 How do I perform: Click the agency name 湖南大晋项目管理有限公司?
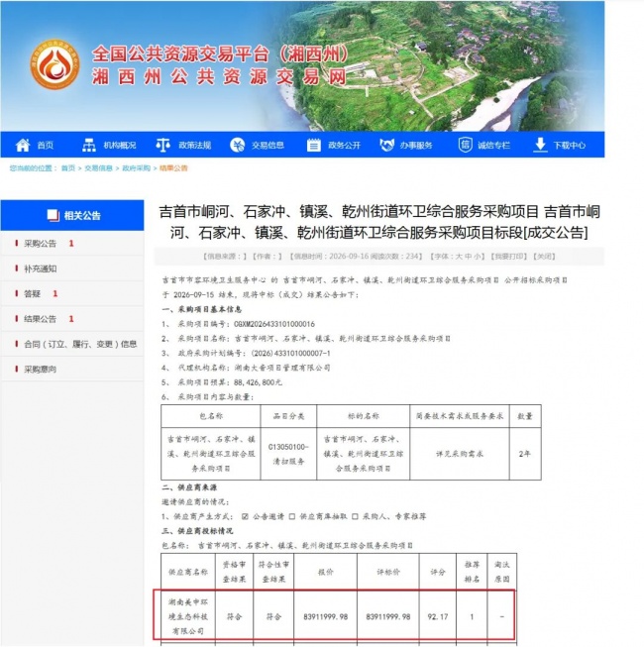coord(282,368)
